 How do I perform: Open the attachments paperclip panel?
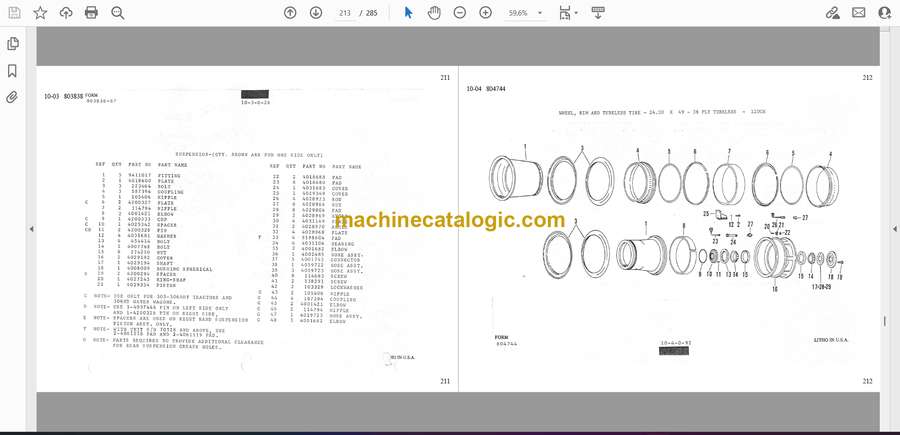pyautogui.click(x=12, y=97)
